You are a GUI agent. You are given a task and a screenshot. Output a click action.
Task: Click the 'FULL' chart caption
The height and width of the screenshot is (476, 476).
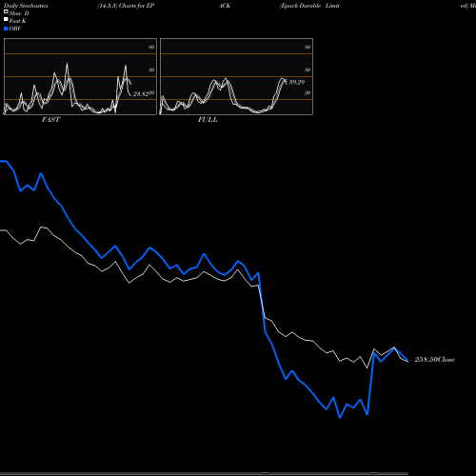pyautogui.click(x=208, y=120)
